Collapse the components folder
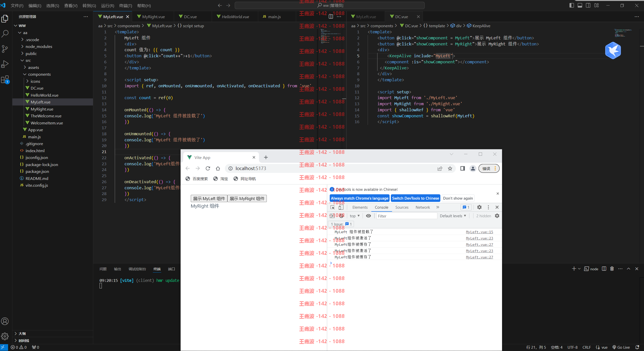Screen dimensions: 644x351 click(x=39, y=74)
